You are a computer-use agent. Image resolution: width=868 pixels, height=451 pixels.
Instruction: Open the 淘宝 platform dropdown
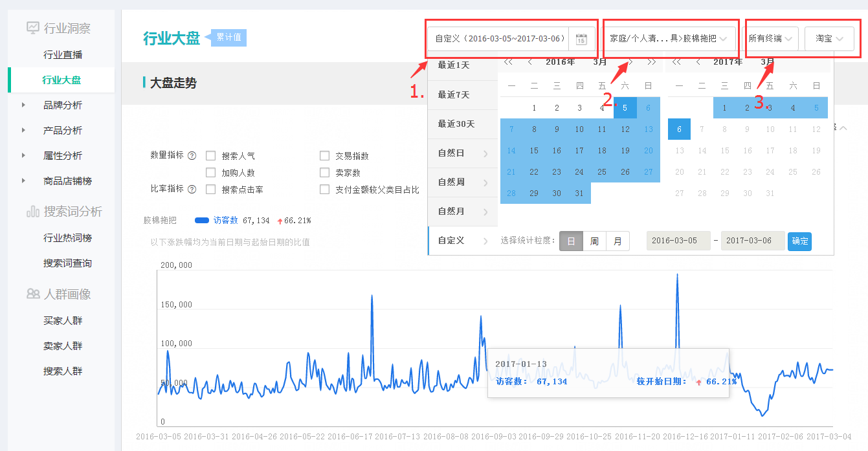tap(829, 39)
